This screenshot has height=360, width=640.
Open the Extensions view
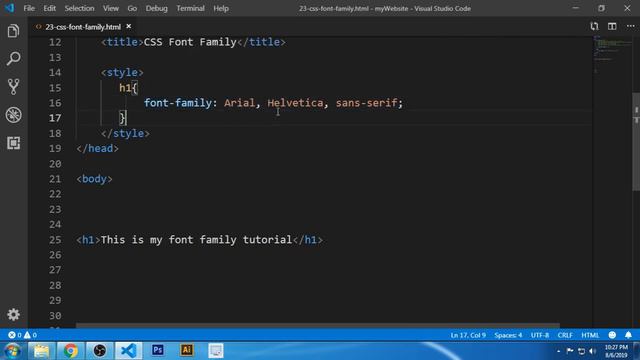point(13,143)
